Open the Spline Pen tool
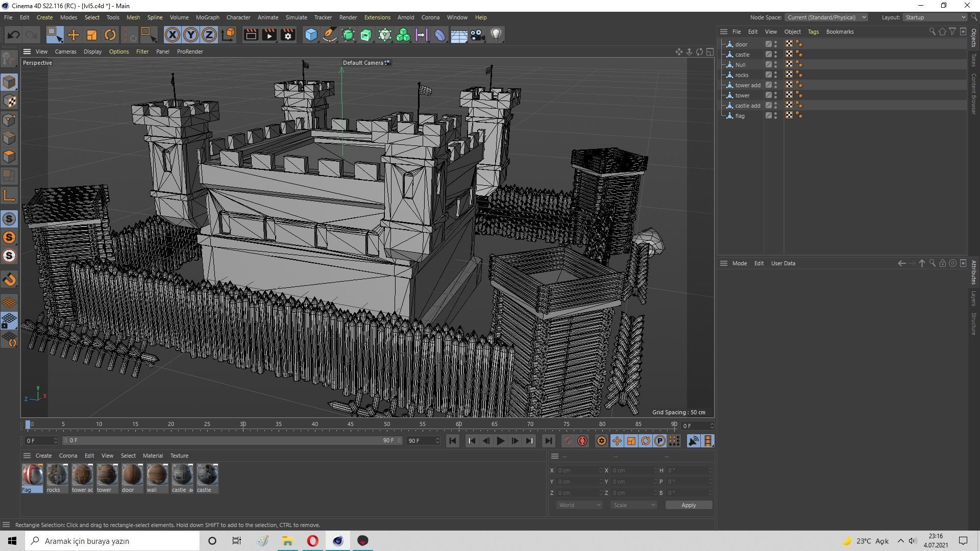 pyautogui.click(x=330, y=35)
